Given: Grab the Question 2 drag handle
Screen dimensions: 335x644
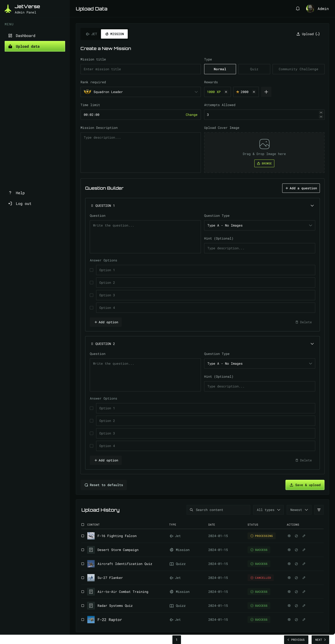Looking at the screenshot, I should point(92,344).
